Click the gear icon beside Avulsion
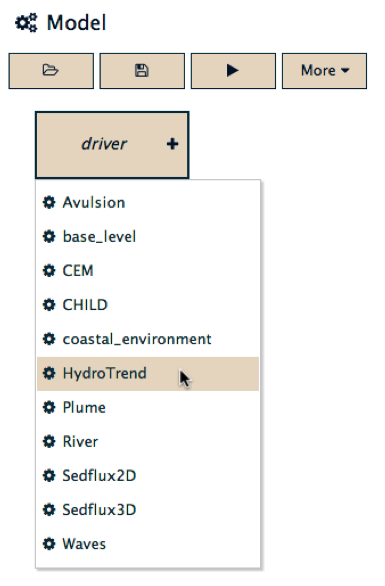 click(x=49, y=202)
